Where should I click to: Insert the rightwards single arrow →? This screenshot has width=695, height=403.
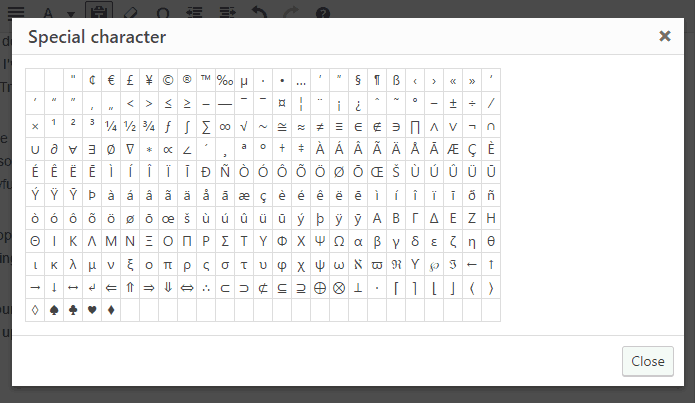click(x=35, y=288)
